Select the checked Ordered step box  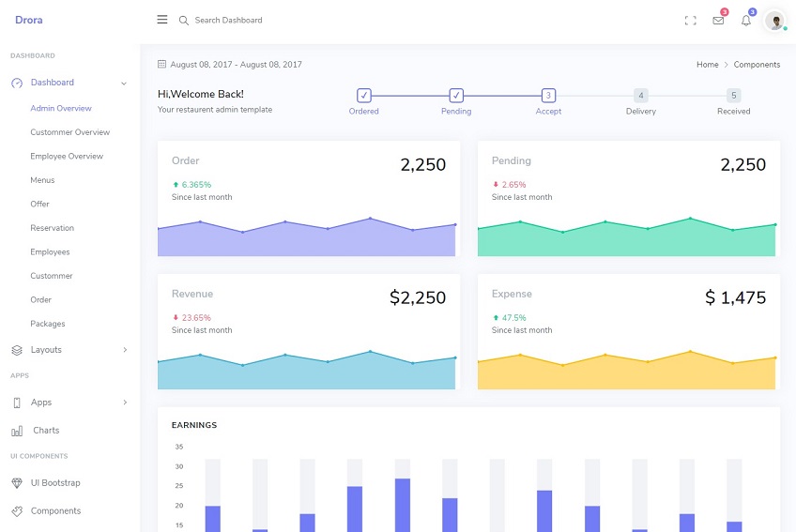364,95
